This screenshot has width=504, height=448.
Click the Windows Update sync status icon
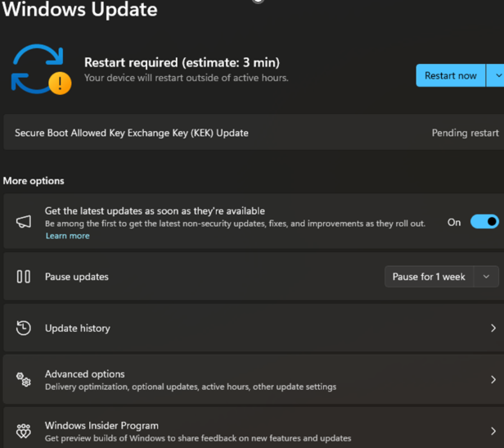coord(41,70)
